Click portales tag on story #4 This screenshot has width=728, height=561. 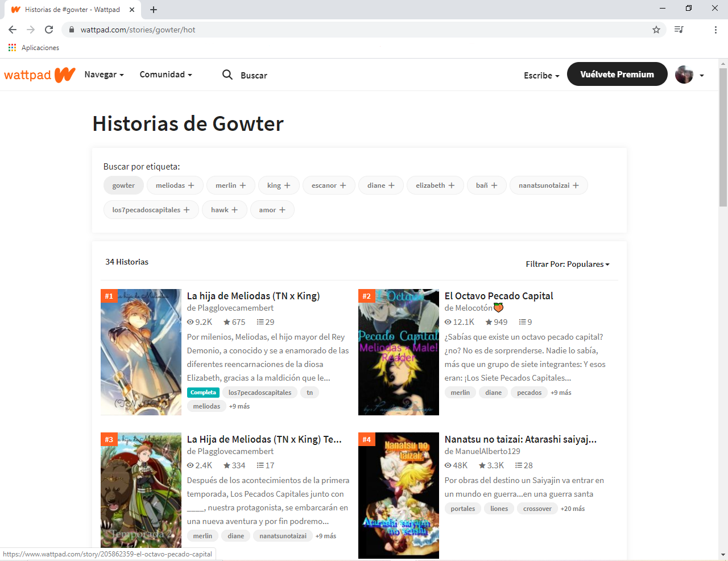pyautogui.click(x=463, y=509)
